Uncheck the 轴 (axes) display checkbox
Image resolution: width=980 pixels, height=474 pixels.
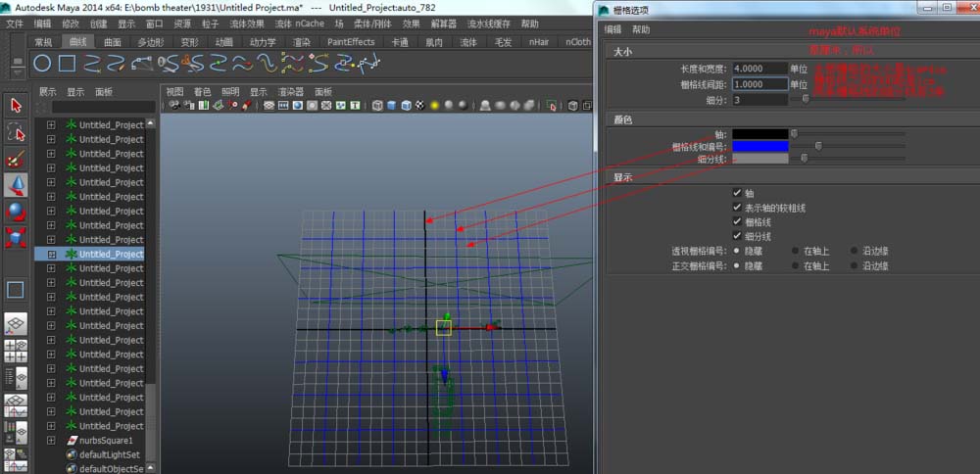737,194
